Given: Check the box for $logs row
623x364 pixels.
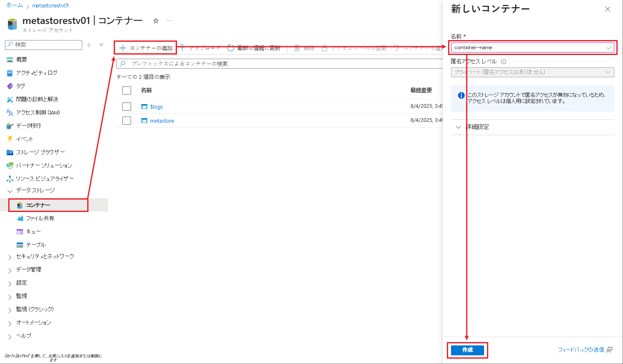Looking at the screenshot, I should (x=127, y=107).
